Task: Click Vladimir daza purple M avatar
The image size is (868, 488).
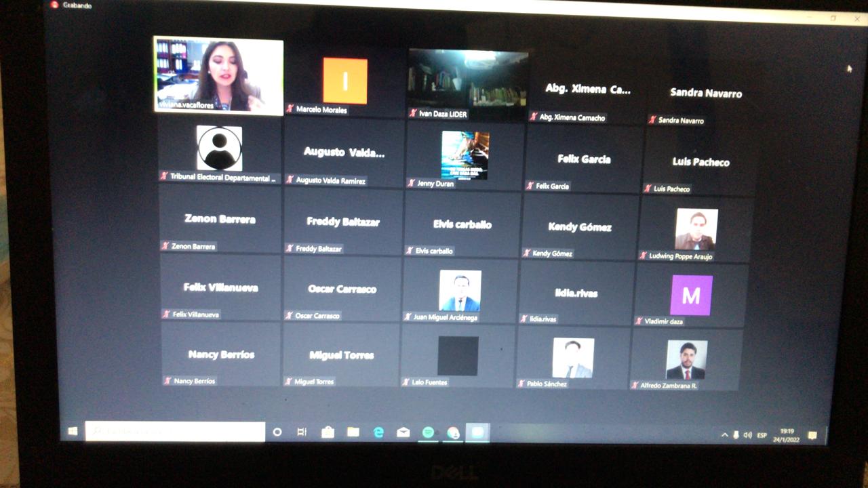Action: pyautogui.click(x=691, y=296)
